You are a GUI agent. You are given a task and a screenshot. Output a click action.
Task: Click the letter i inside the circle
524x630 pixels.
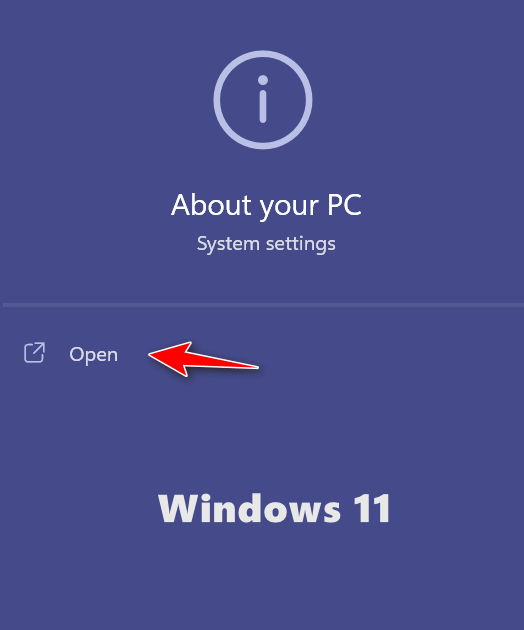click(263, 99)
